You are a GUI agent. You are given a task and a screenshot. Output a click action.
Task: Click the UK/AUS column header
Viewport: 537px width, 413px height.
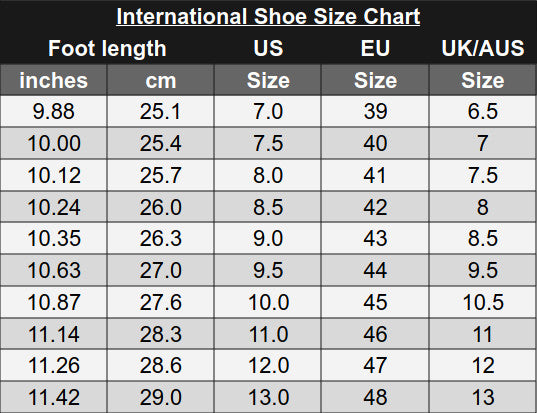pyautogui.click(x=483, y=48)
